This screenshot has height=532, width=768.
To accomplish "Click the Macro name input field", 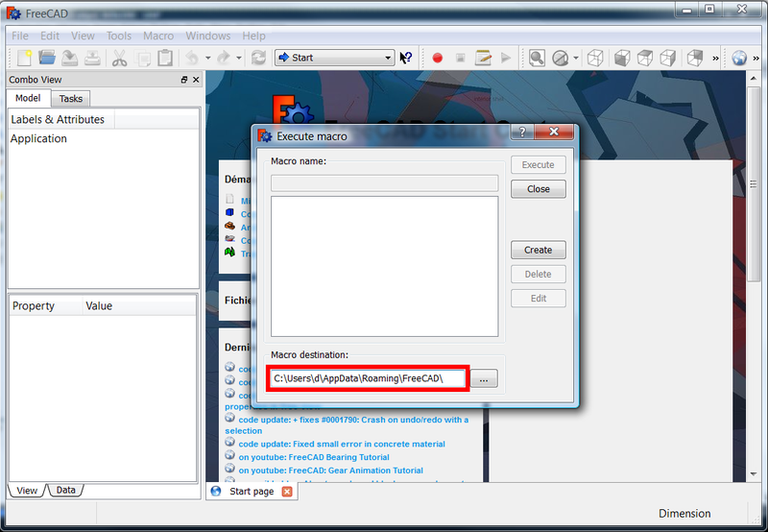I will 385,183.
